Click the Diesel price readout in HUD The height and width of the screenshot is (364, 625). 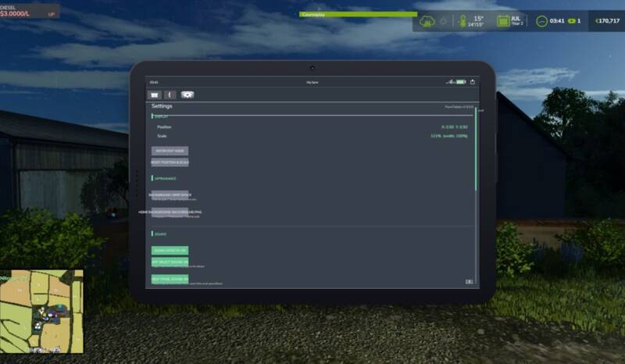click(28, 11)
